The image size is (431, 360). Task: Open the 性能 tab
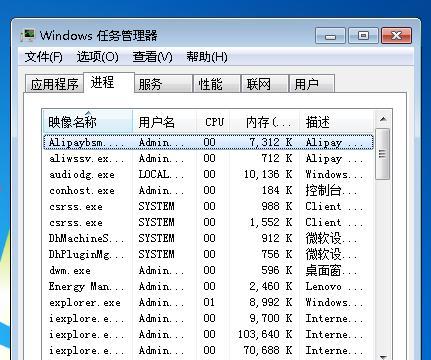217,84
